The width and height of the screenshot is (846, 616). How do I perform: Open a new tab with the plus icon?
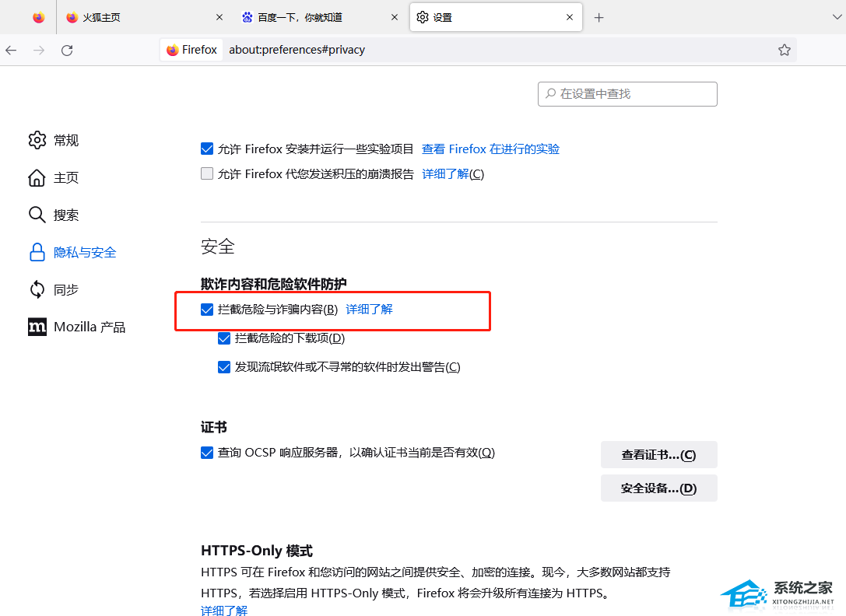point(599,18)
